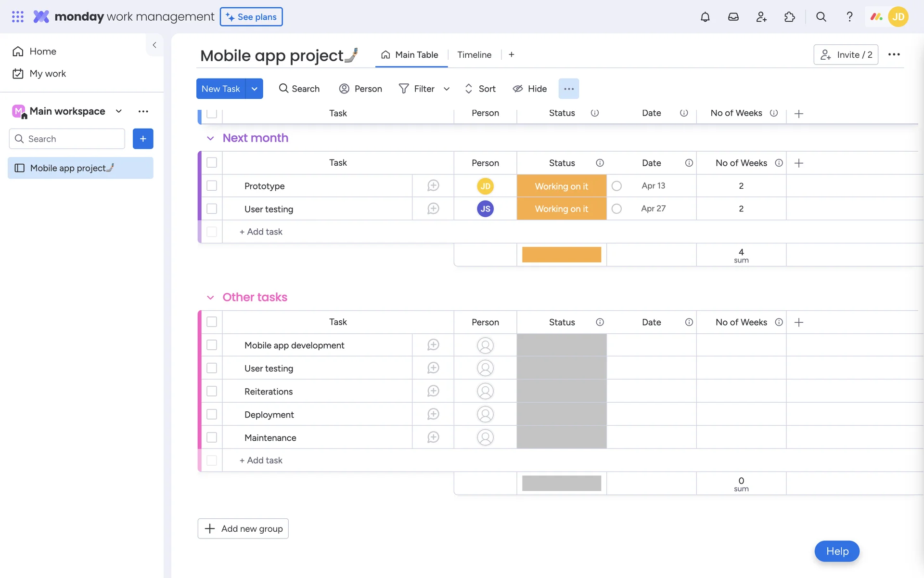Select the Deployment task checkbox
Screen dimensions: 924x578
212,414
